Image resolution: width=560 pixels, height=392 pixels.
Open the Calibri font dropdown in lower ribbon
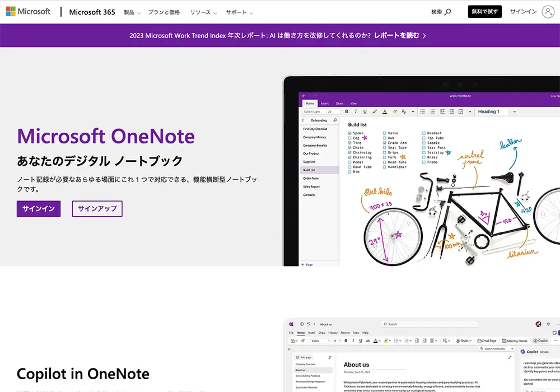click(320, 340)
